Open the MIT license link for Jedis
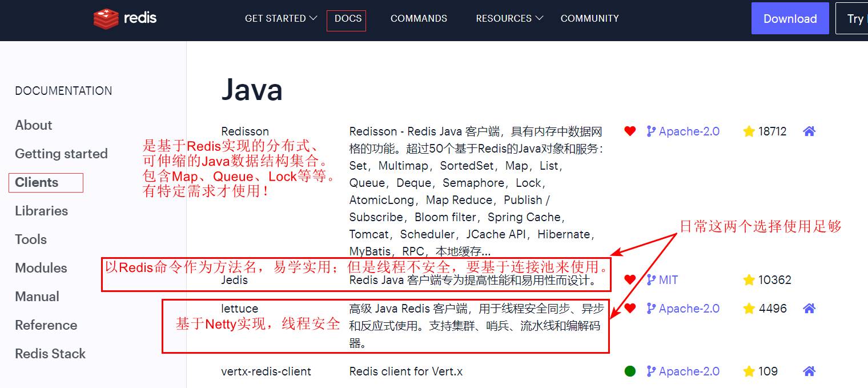The width and height of the screenshot is (868, 388). (668, 280)
